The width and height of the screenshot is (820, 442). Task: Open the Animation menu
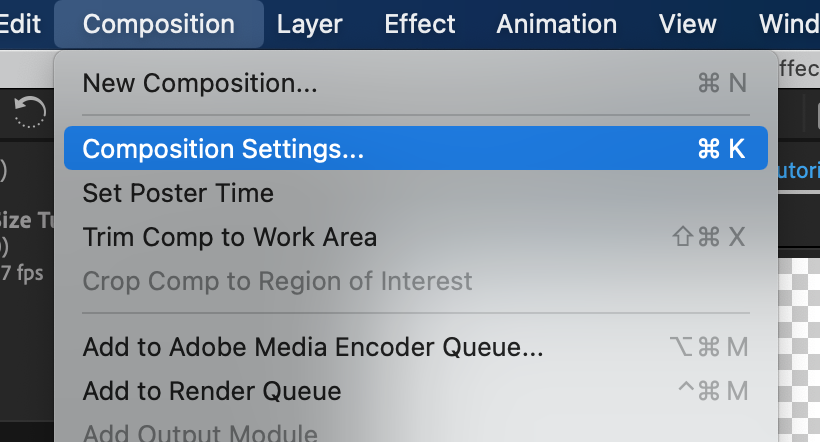click(x=556, y=24)
